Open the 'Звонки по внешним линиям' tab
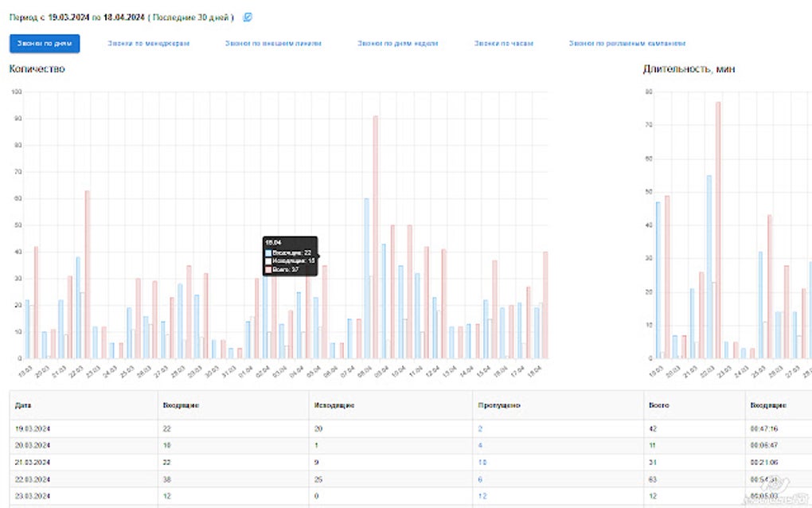Image resolution: width=812 pixels, height=508 pixels. pos(273,44)
